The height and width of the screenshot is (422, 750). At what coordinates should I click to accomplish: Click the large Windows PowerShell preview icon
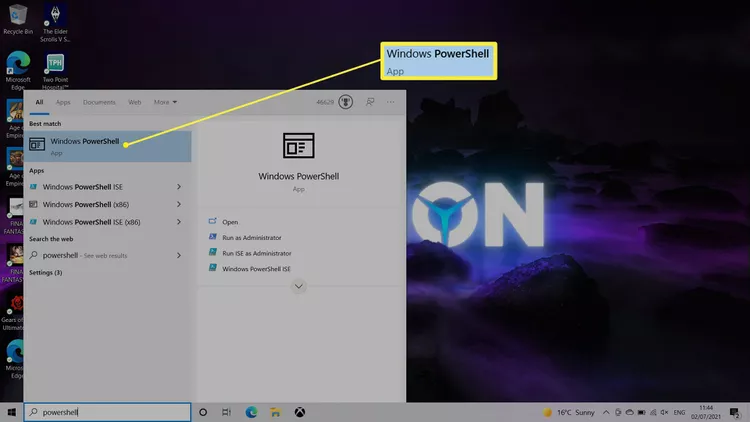(298, 145)
